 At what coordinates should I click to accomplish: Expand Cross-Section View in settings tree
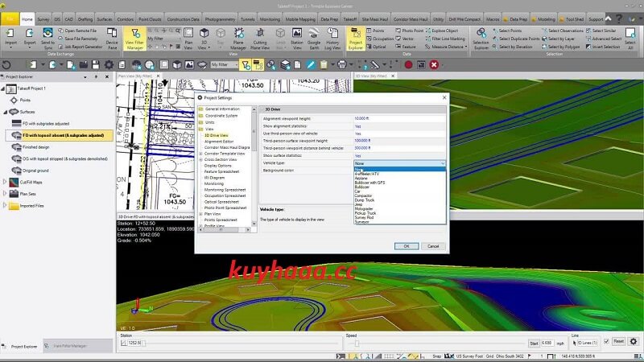tap(200, 159)
